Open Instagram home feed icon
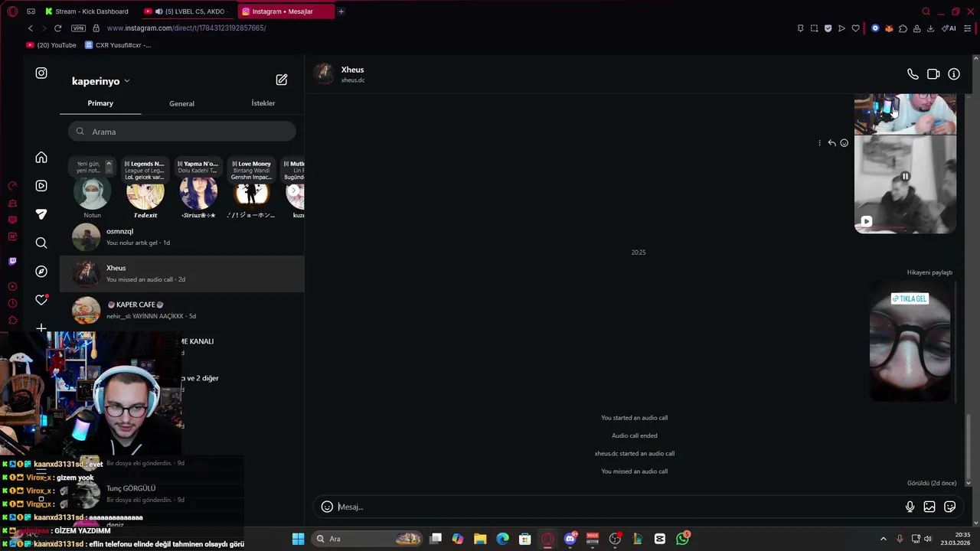 pos(41,158)
